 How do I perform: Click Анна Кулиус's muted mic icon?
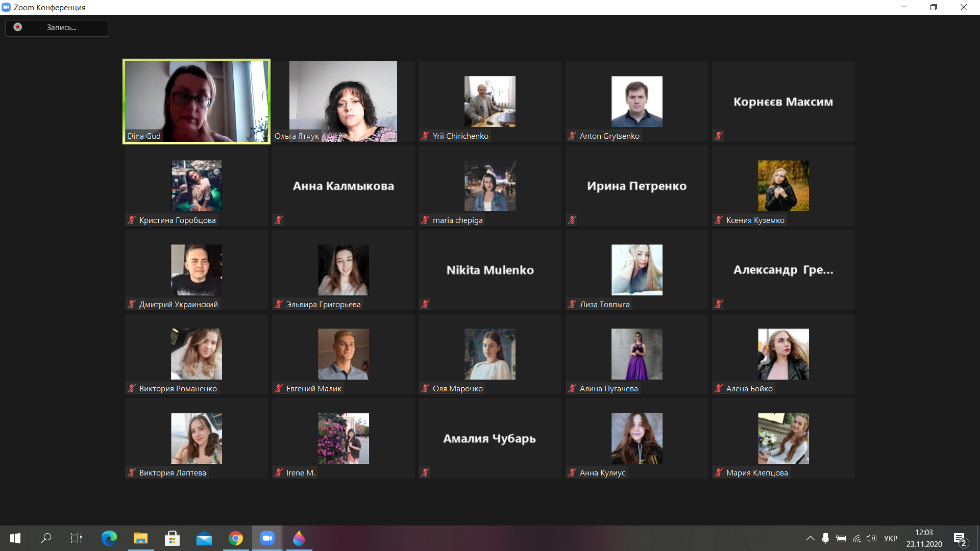tap(572, 472)
